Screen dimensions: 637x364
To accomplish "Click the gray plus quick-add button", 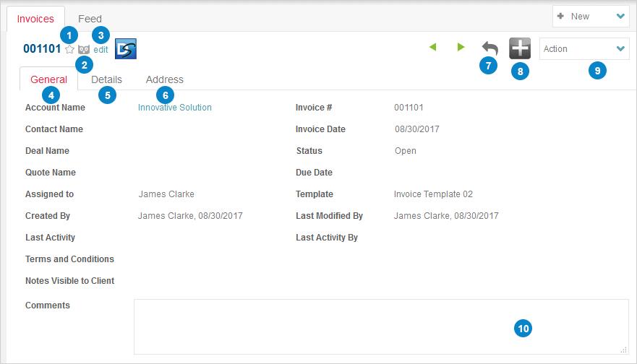I will [520, 48].
